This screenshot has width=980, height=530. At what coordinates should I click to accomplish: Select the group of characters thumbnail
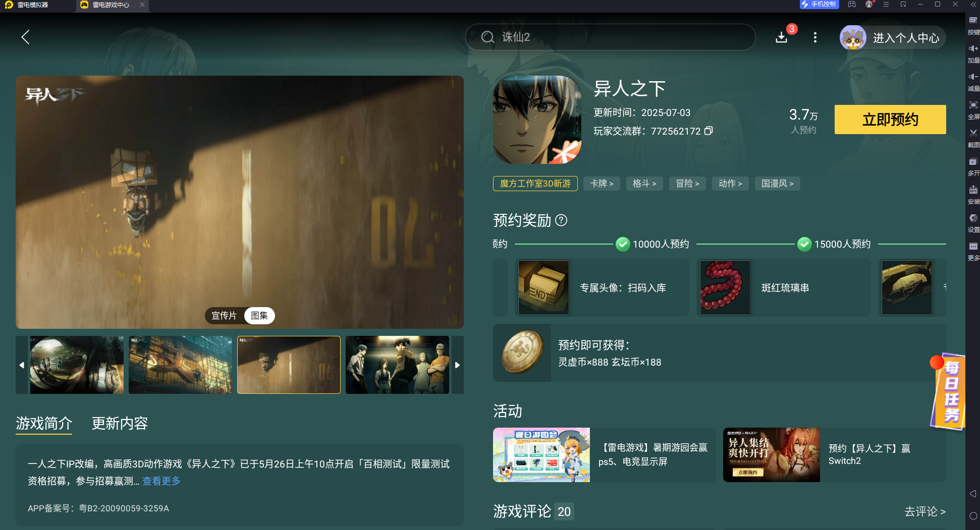point(397,365)
